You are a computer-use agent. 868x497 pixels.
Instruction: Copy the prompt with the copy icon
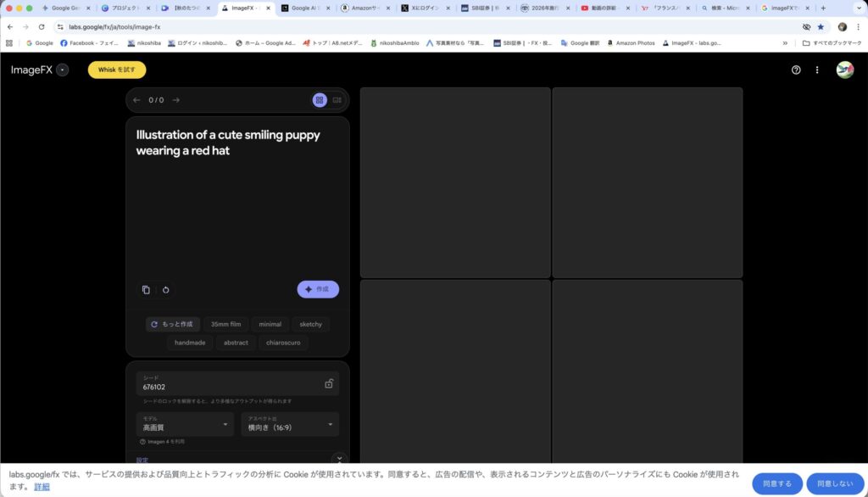(x=146, y=289)
